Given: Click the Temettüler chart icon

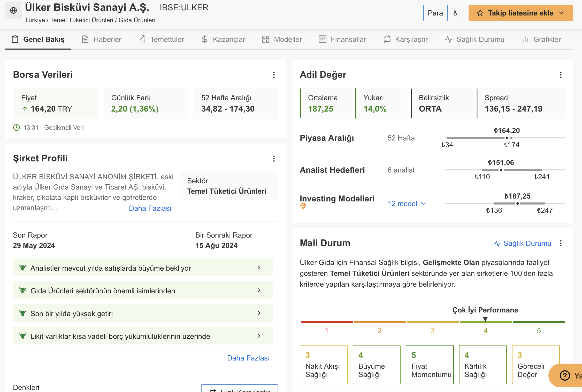Looking at the screenshot, I should pyautogui.click(x=142, y=39).
